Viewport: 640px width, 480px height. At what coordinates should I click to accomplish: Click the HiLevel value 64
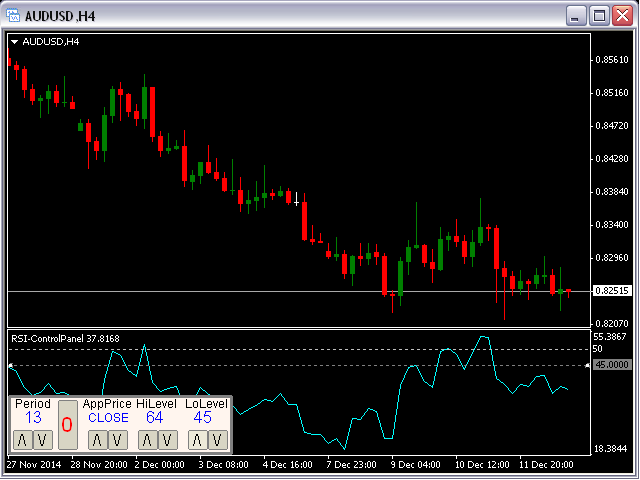pos(154,418)
